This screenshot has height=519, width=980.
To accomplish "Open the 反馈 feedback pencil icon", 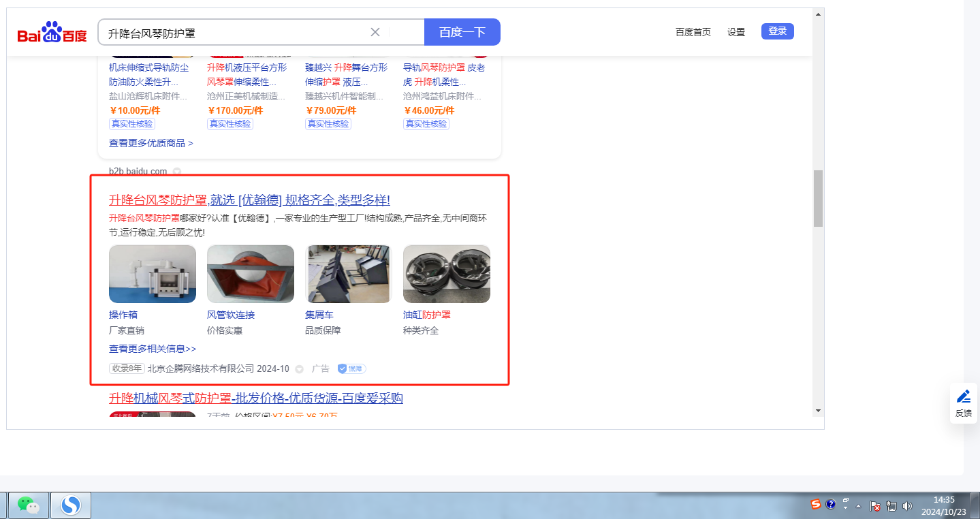I will click(x=964, y=396).
